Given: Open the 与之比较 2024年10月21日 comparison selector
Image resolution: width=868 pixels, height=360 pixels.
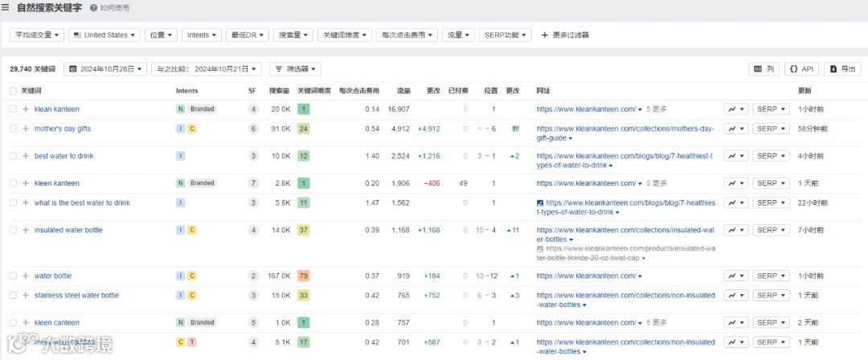Looking at the screenshot, I should point(206,69).
